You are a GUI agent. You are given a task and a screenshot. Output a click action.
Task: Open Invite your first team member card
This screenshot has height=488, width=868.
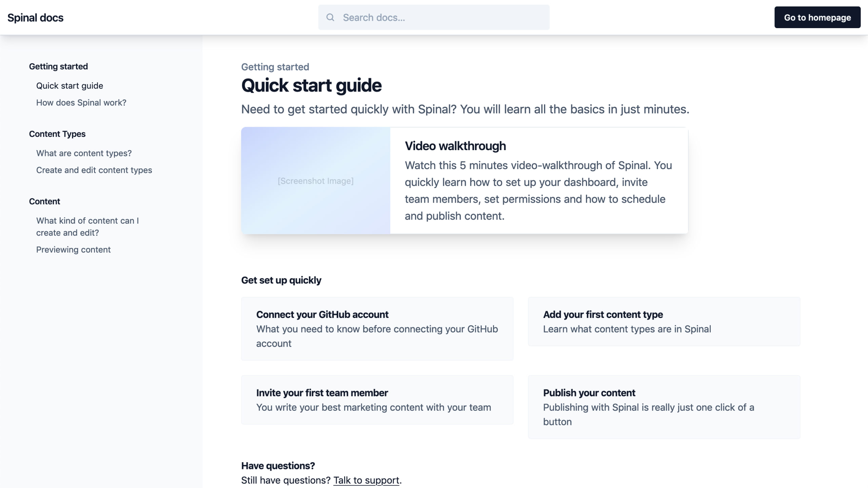tap(377, 400)
